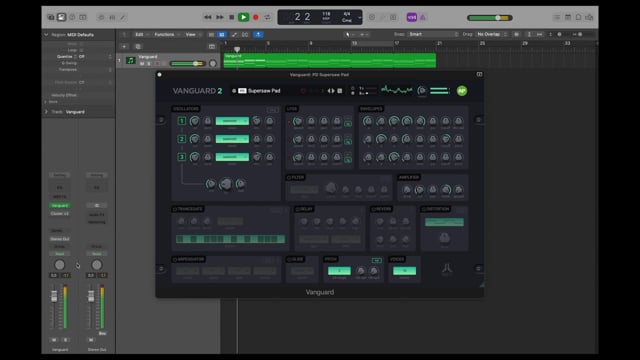The width and height of the screenshot is (640, 360).
Task: Fast forward the playhead in transport
Action: (220, 18)
